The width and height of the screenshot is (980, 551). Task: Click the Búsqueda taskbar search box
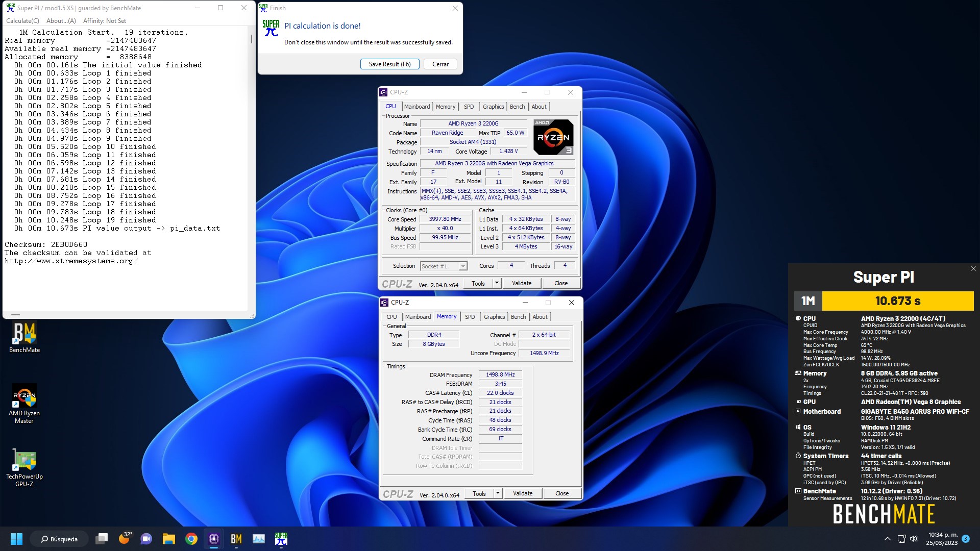[59, 539]
